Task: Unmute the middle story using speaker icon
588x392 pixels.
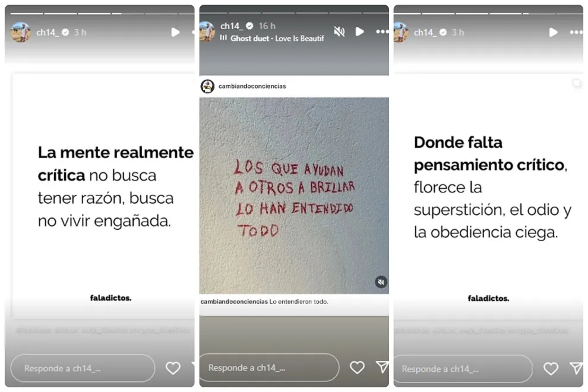Action: [339, 32]
